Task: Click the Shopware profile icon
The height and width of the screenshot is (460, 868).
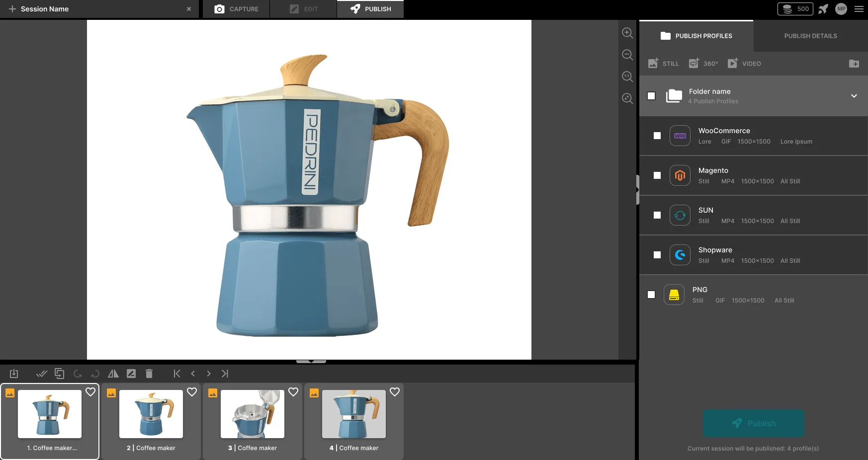Action: pos(680,255)
